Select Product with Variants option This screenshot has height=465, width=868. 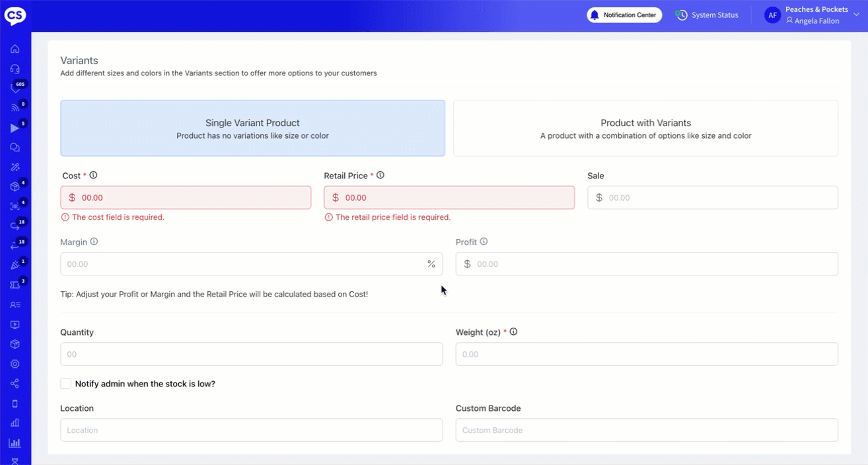tap(645, 128)
